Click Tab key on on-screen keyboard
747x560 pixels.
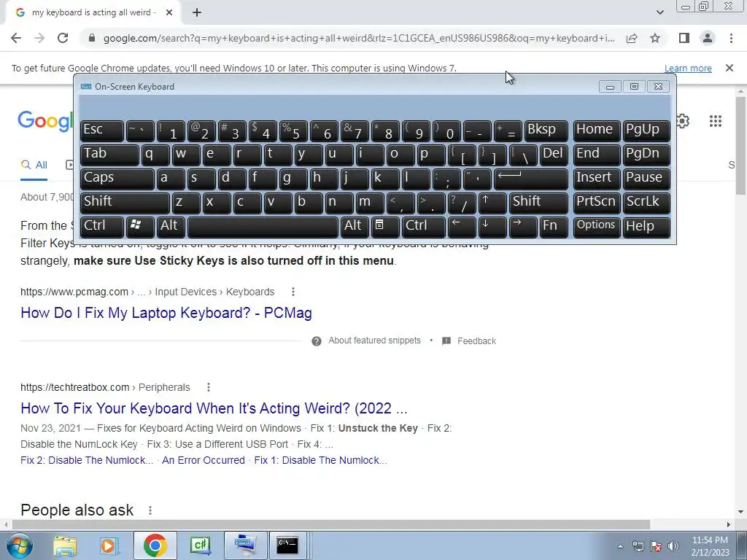click(109, 155)
